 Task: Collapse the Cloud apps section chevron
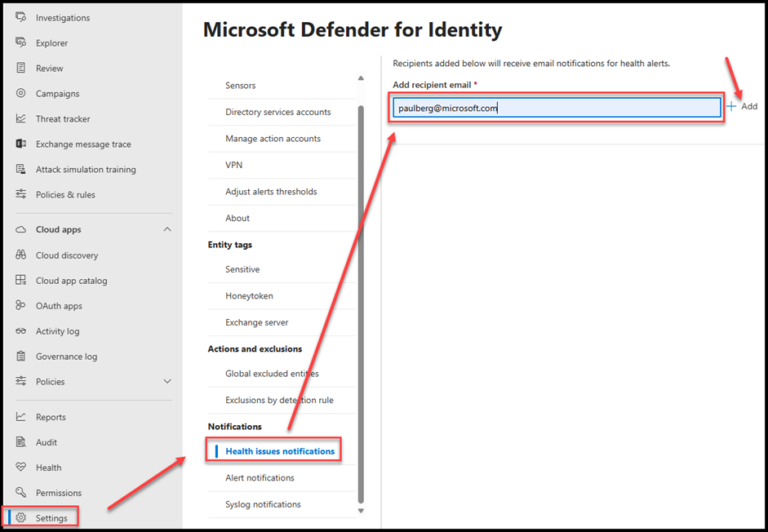(167, 229)
